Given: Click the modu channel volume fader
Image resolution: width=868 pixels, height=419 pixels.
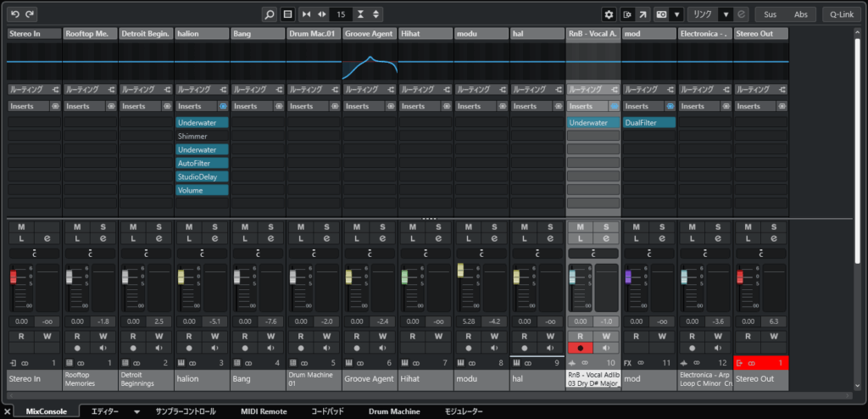Looking at the screenshot, I should pos(460,270).
